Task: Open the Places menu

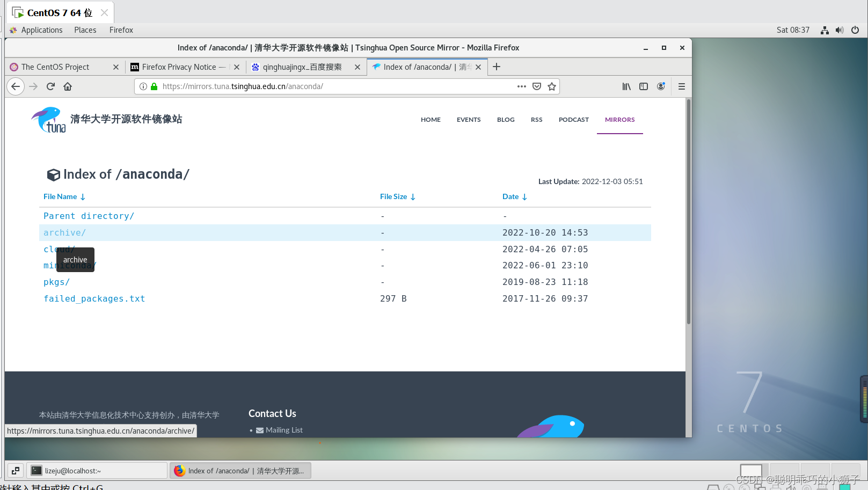Action: (x=85, y=30)
